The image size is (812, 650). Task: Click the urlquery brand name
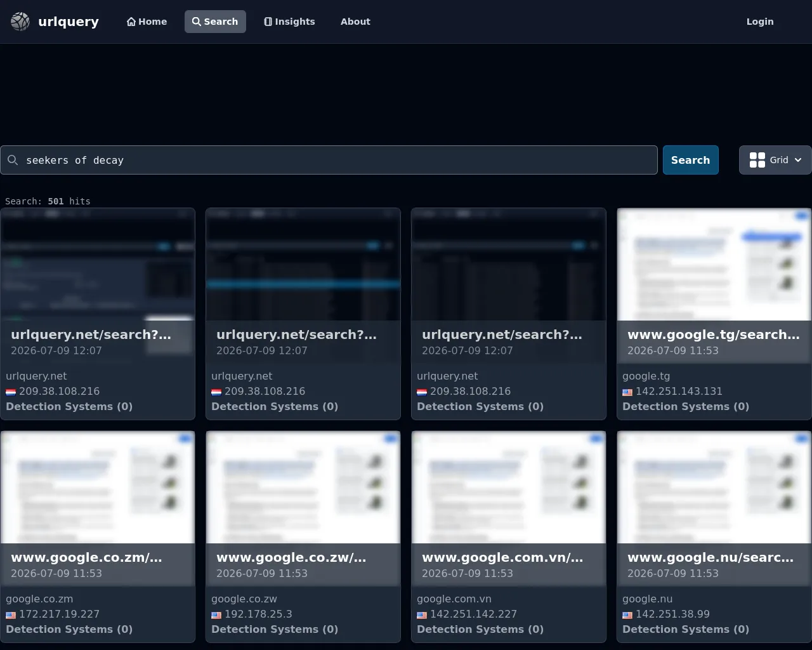69,22
